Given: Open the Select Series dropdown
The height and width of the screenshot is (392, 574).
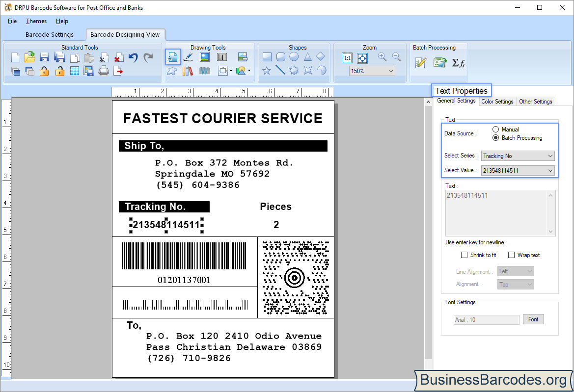Looking at the screenshot, I should [x=518, y=156].
